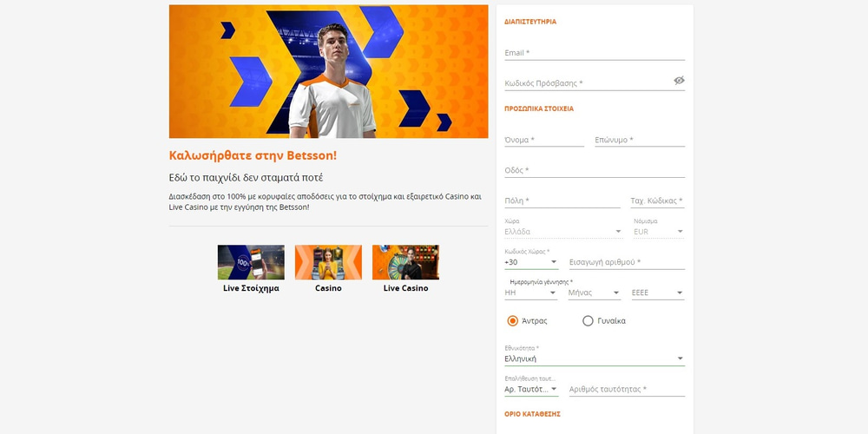The image size is (868, 434).
Task: Click the Εισαγωγή αριθμού phone number field
Action: (627, 262)
